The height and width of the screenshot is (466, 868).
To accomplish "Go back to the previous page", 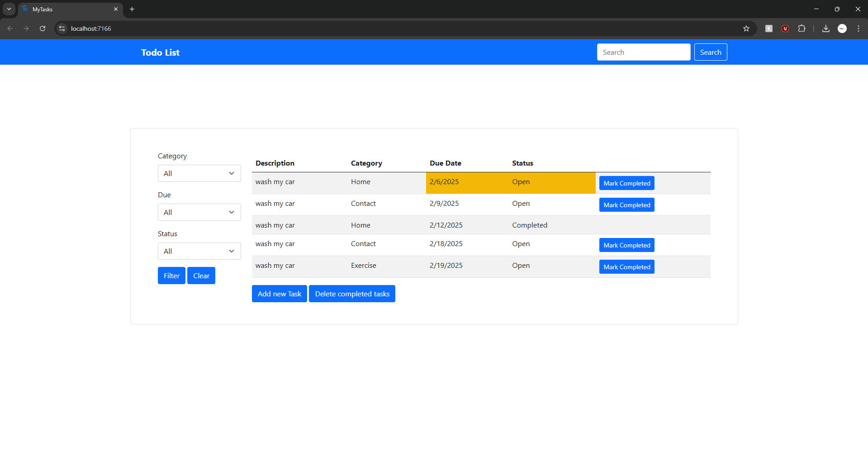I will tap(10, 29).
